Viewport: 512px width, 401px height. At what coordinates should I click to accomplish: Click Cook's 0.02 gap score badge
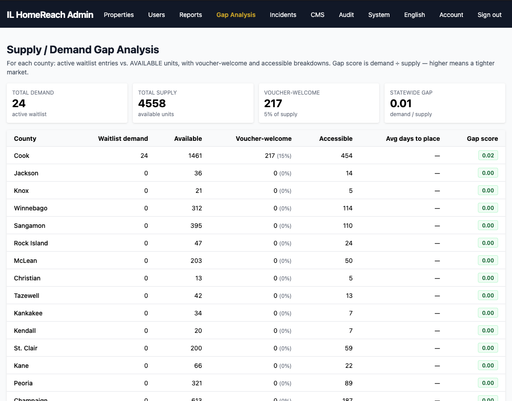click(x=488, y=155)
